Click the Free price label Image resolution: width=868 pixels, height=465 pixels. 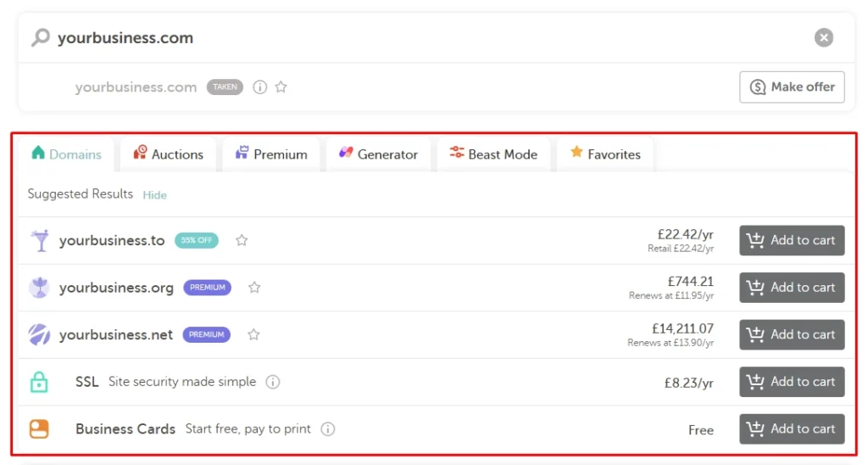coord(701,430)
